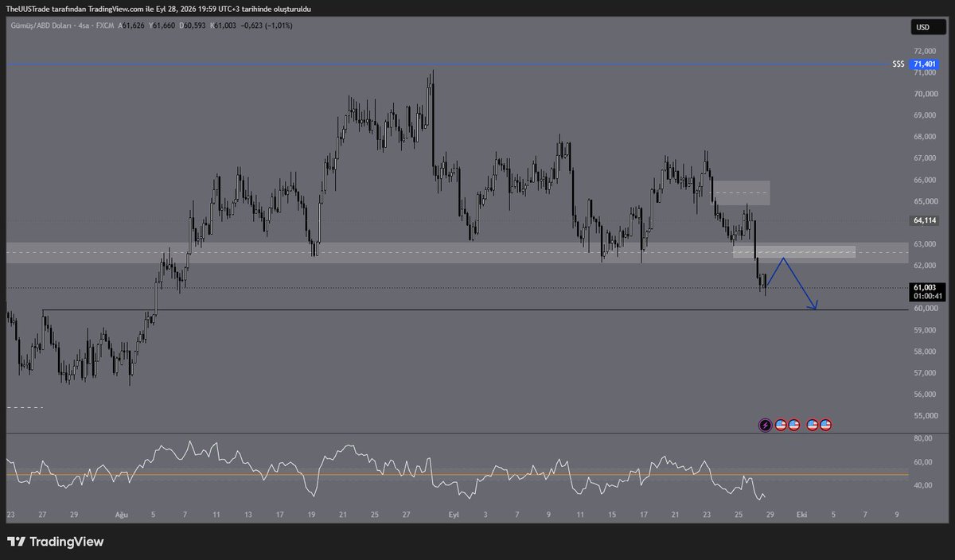Click the low value D60,593
Viewport: 955px width, 560px height.
pyautogui.click(x=194, y=25)
